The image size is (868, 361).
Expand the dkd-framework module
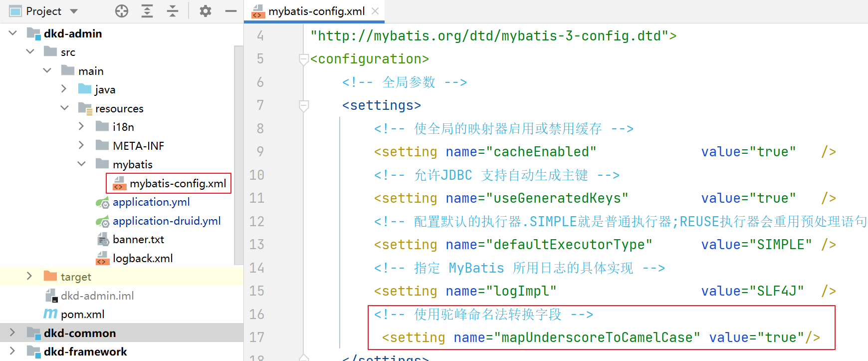13,352
